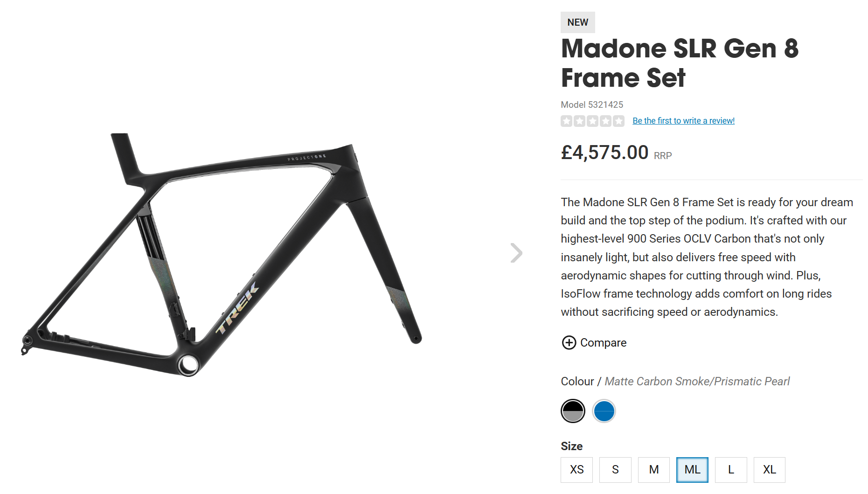
Task: Choose size S
Action: 615,470
